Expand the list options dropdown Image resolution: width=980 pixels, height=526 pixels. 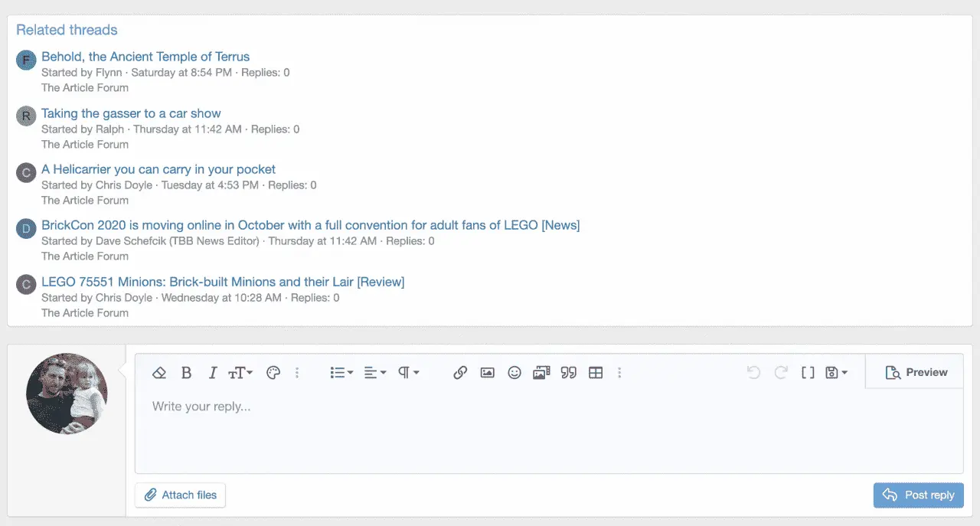(x=341, y=373)
